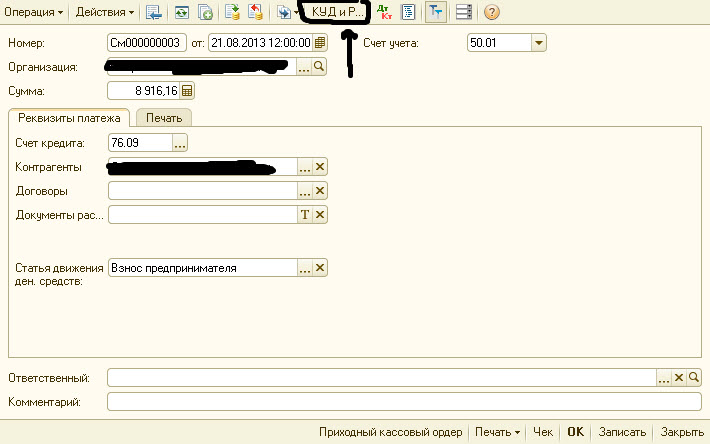Switch to the Печать tab

pyautogui.click(x=164, y=118)
